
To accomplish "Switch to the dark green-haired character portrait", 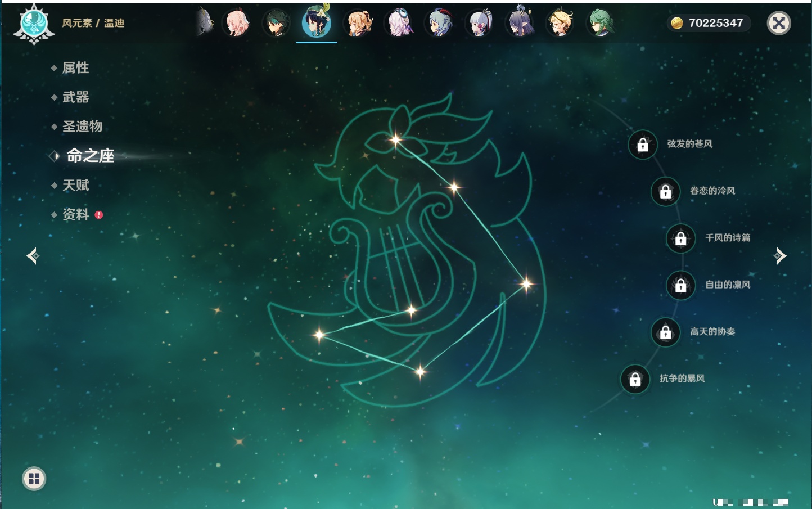I will click(x=277, y=23).
